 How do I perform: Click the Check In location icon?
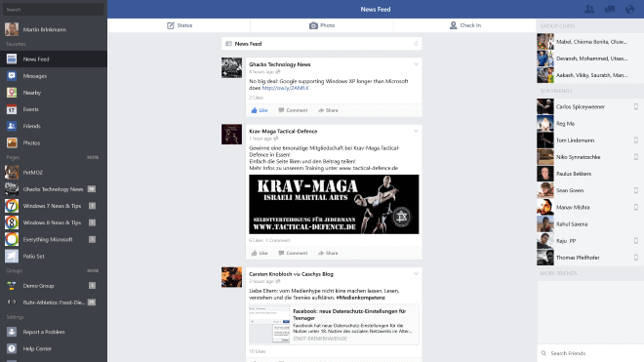453,25
